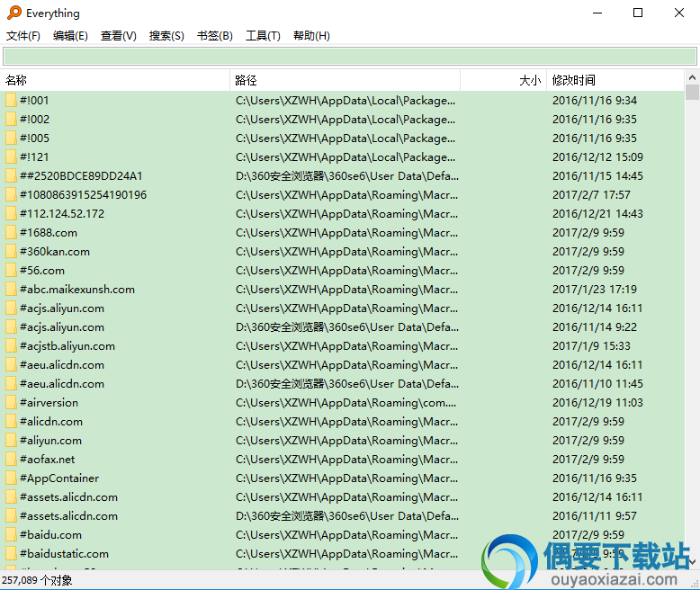Screen dimensions: 700x590
Task: Select the #baidustatic.com entry
Action: 64,553
